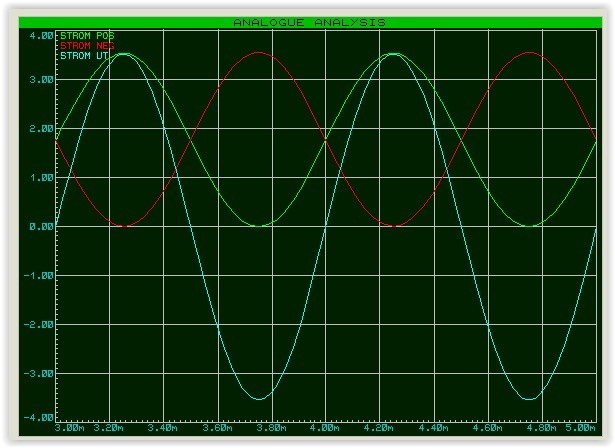Click the 2.00 y-axis label
This screenshot has height=448, width=615.
41,129
